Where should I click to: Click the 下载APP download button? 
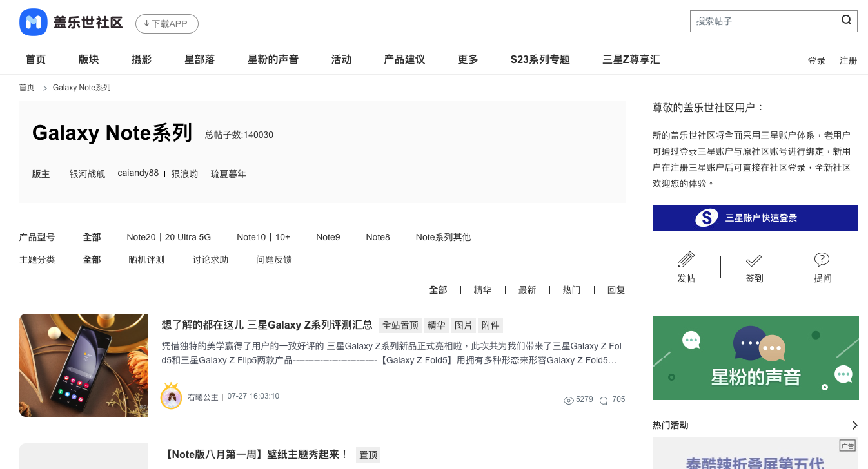point(167,24)
